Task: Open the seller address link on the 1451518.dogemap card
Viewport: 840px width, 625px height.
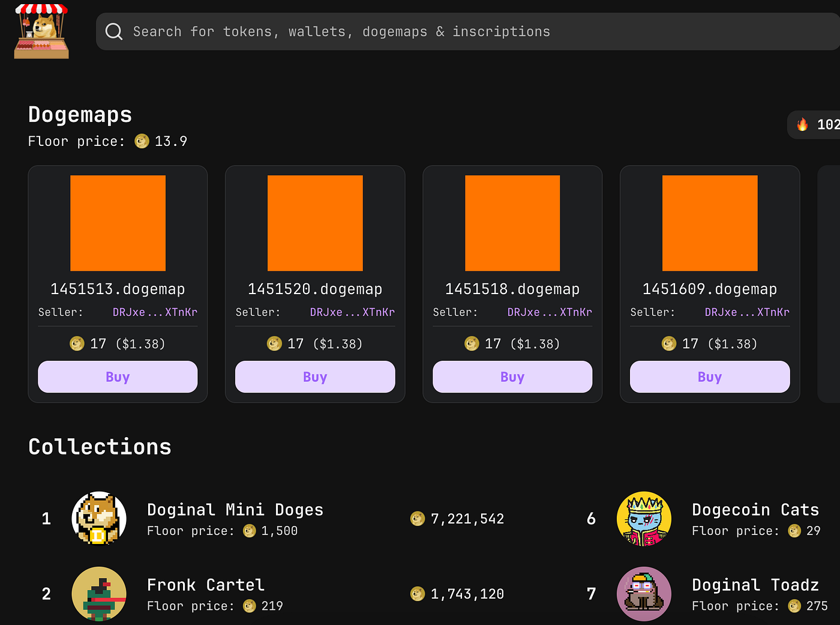Action: (550, 312)
